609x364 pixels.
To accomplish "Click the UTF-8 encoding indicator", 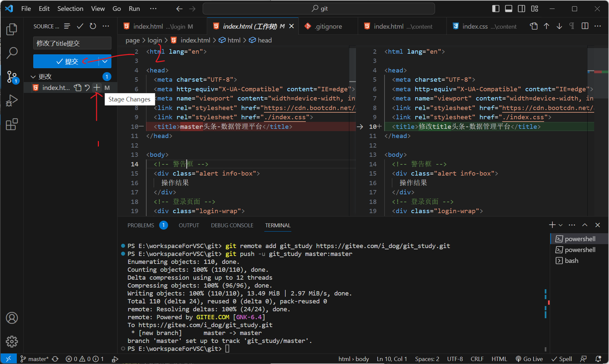I will [x=455, y=359].
